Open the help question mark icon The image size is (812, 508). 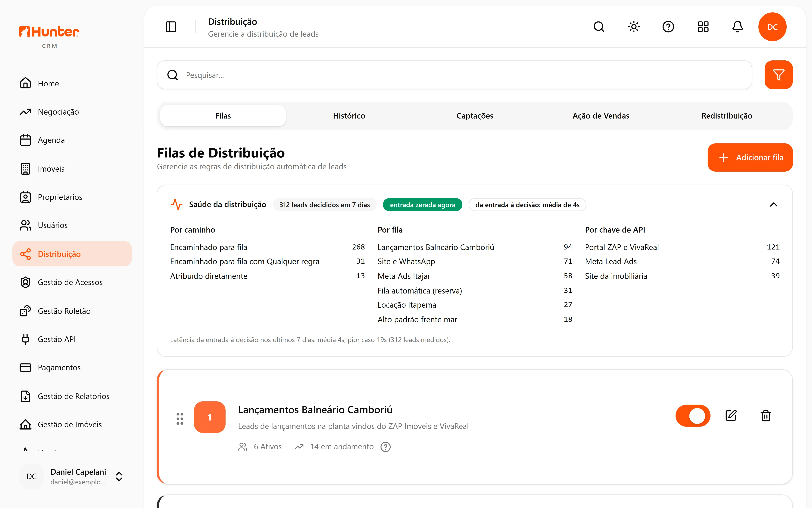668,27
